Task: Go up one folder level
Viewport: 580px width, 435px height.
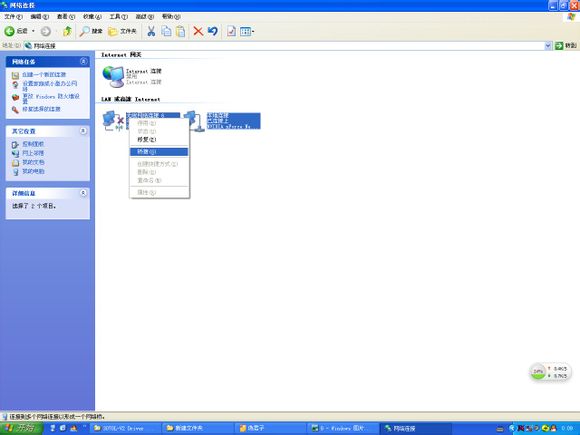Action: coord(67,31)
